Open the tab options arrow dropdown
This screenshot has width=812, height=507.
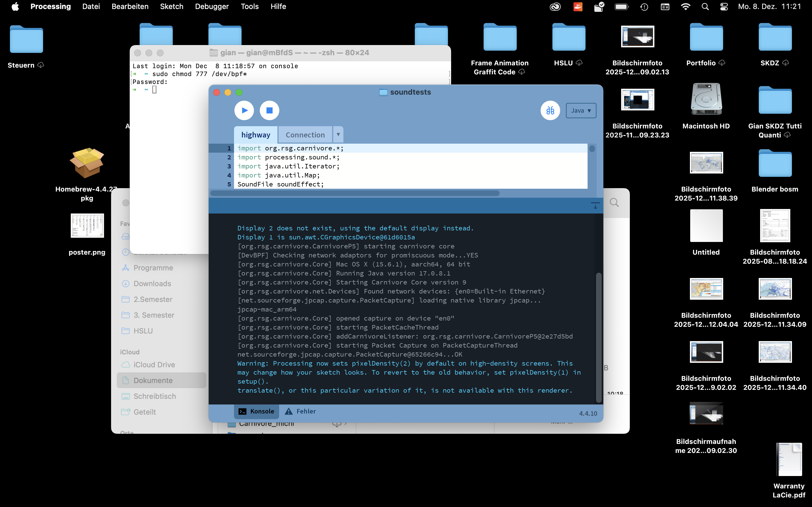338,134
